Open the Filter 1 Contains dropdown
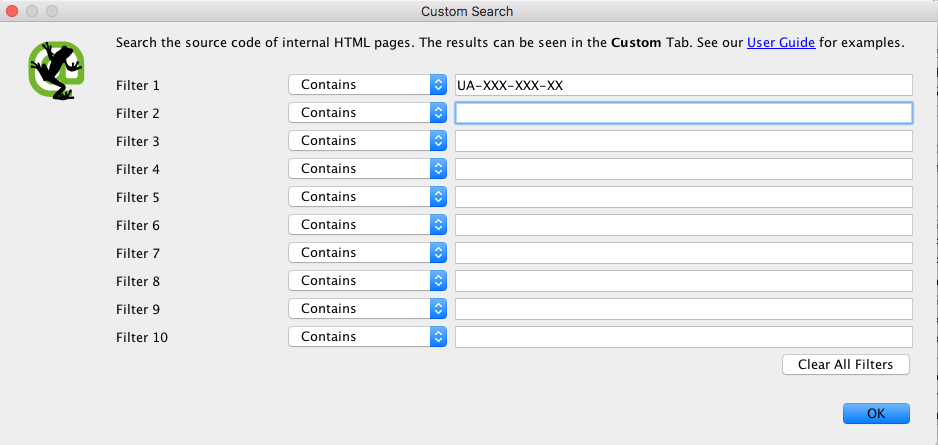This screenshot has height=445, width=938. [x=367, y=85]
